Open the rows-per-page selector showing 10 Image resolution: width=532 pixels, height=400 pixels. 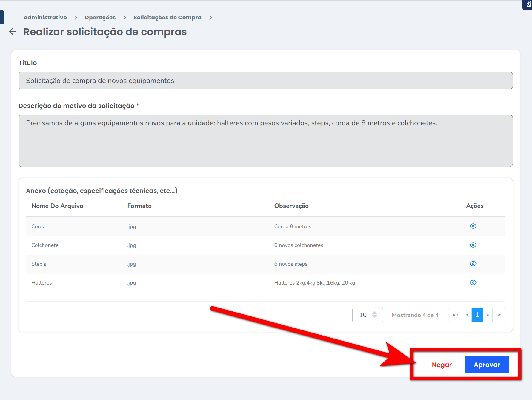pos(367,315)
